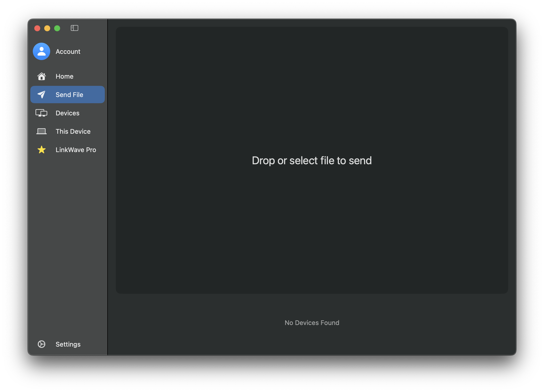Open the Devices list
The width and height of the screenshot is (544, 392).
67,113
